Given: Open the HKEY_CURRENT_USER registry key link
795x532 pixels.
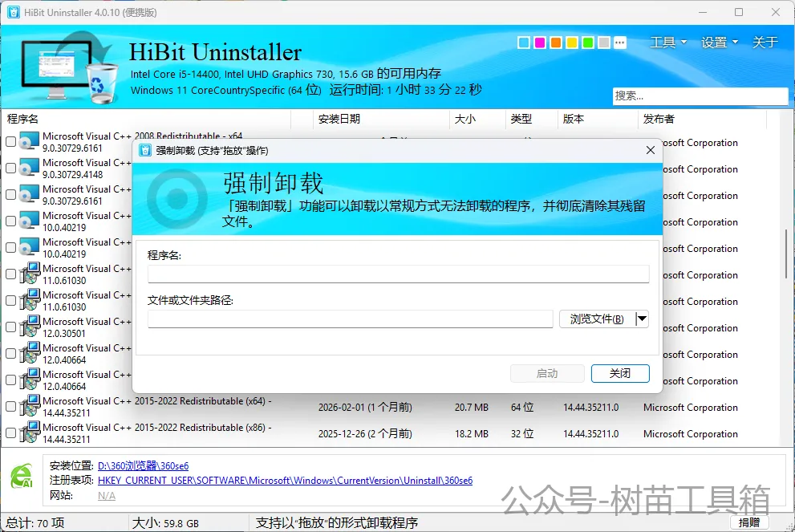Looking at the screenshot, I should [x=285, y=481].
